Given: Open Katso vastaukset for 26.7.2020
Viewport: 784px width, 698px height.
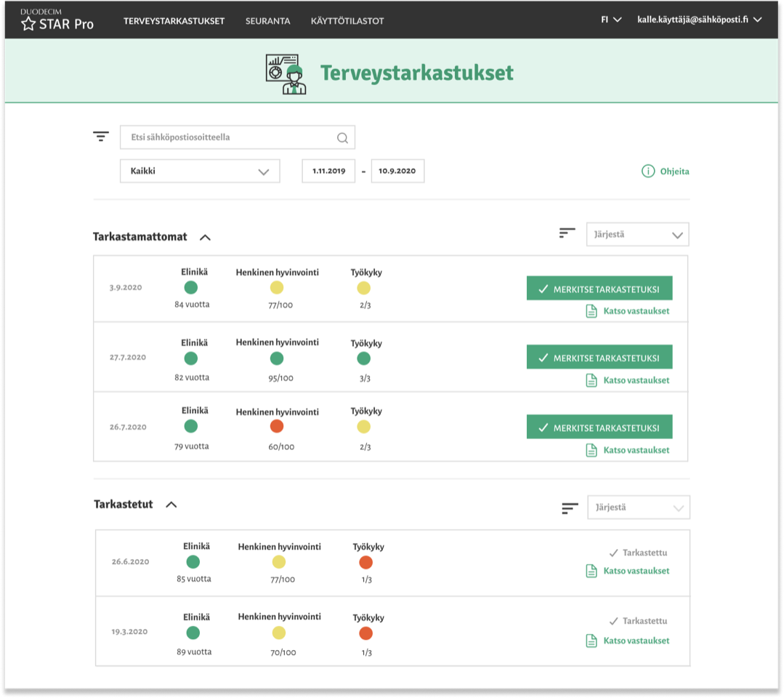Looking at the screenshot, I should pyautogui.click(x=637, y=450).
